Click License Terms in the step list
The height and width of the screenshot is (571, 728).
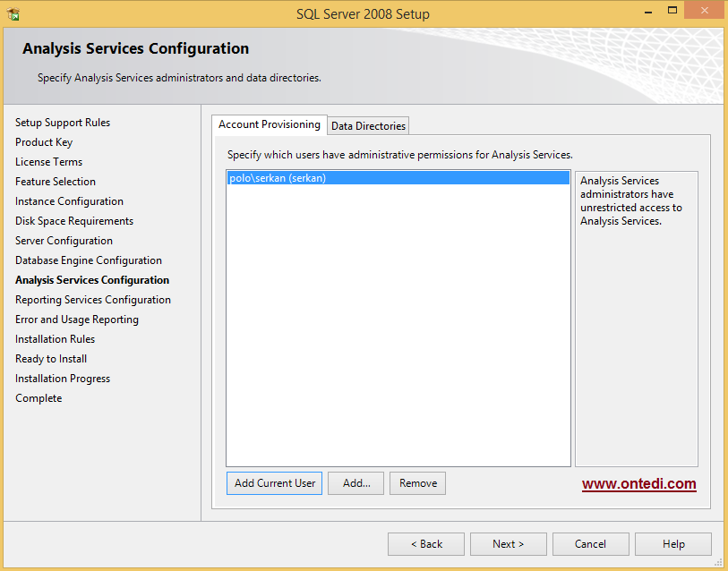[x=48, y=162]
